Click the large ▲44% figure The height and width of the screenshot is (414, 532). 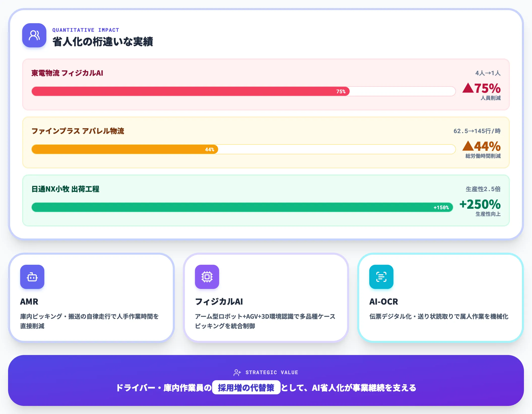(482, 146)
